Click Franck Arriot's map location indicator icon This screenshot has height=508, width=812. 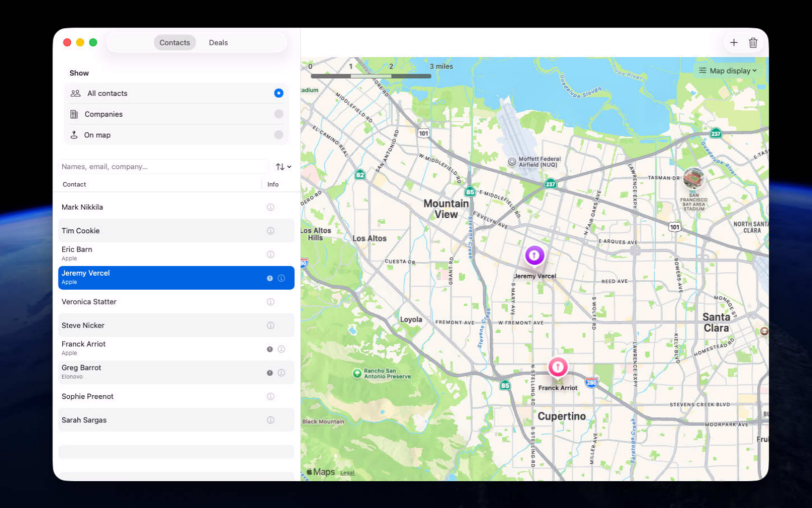tap(270, 349)
